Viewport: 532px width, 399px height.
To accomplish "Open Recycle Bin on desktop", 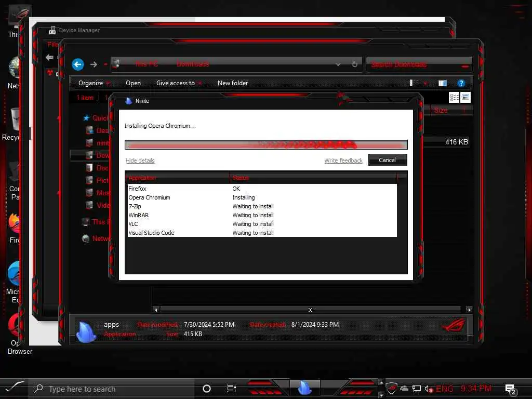I will coord(12,124).
